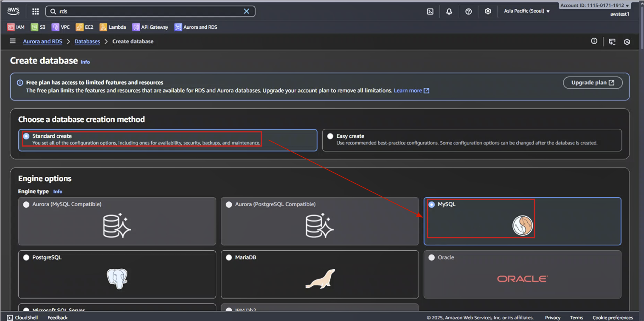Open the IAM shortcut in favorites bar
This screenshot has width=644, height=321.
16,27
